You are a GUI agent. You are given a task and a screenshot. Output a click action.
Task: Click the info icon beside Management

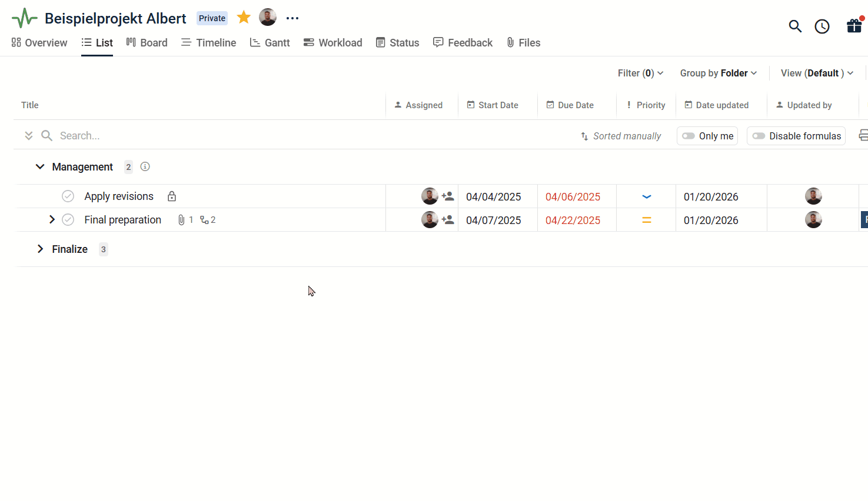pos(145,167)
